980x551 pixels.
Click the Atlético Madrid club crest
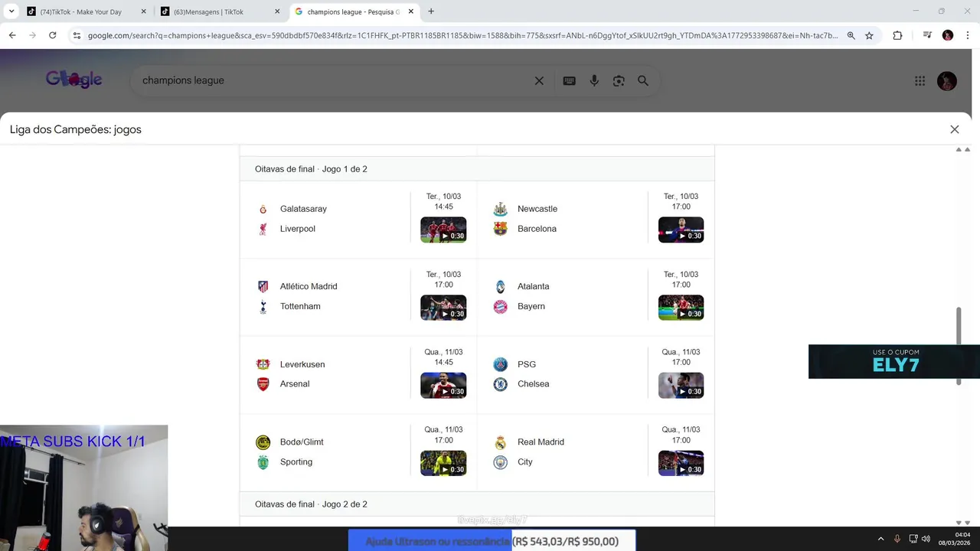(x=263, y=286)
